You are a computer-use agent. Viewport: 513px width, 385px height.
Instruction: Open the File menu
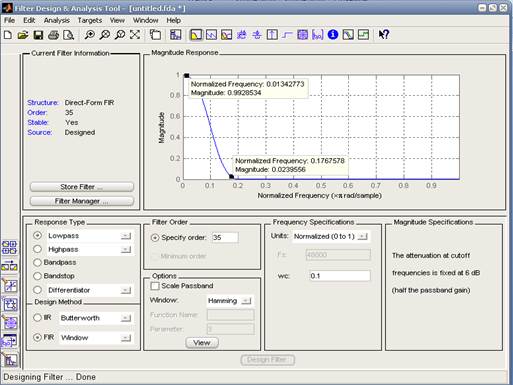point(10,20)
